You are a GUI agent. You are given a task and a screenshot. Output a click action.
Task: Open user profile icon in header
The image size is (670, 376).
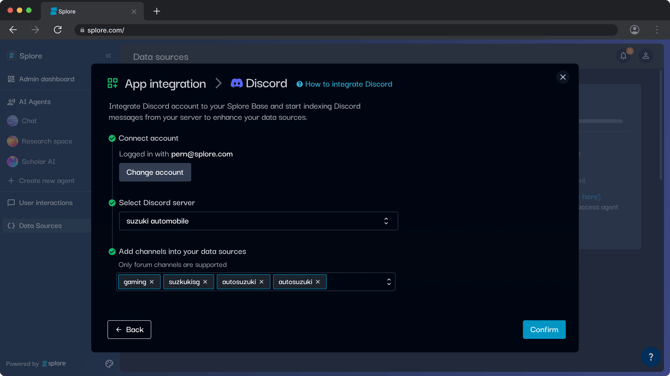click(x=646, y=56)
